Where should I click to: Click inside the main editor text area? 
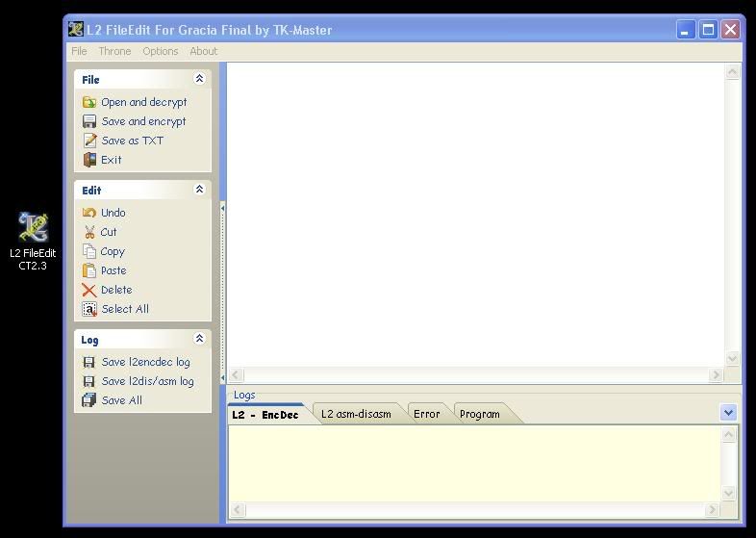click(x=475, y=215)
